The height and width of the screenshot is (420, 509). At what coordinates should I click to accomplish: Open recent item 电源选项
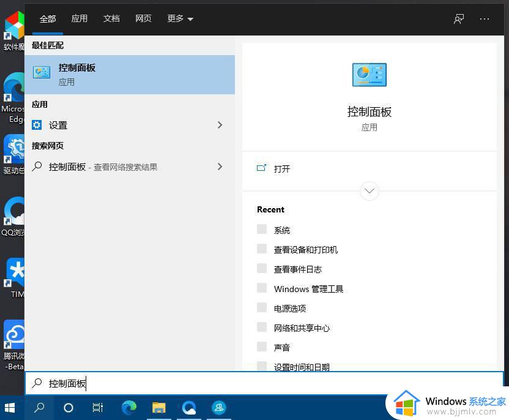[x=289, y=308]
